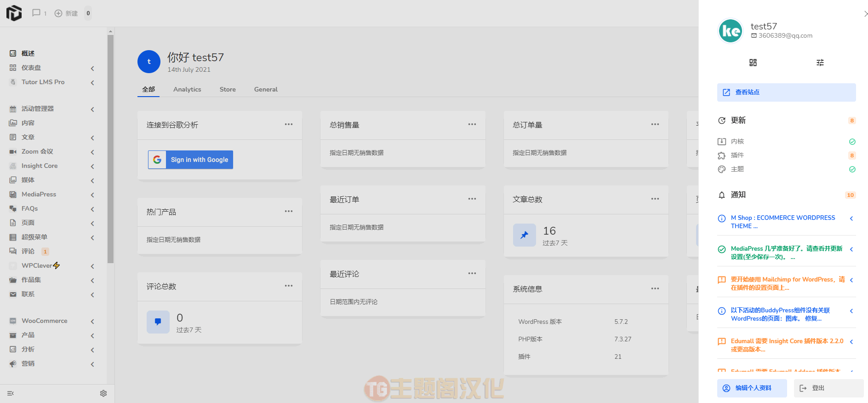868x403 pixels.
Task: Click the 内核 updates row
Action: [787, 142]
